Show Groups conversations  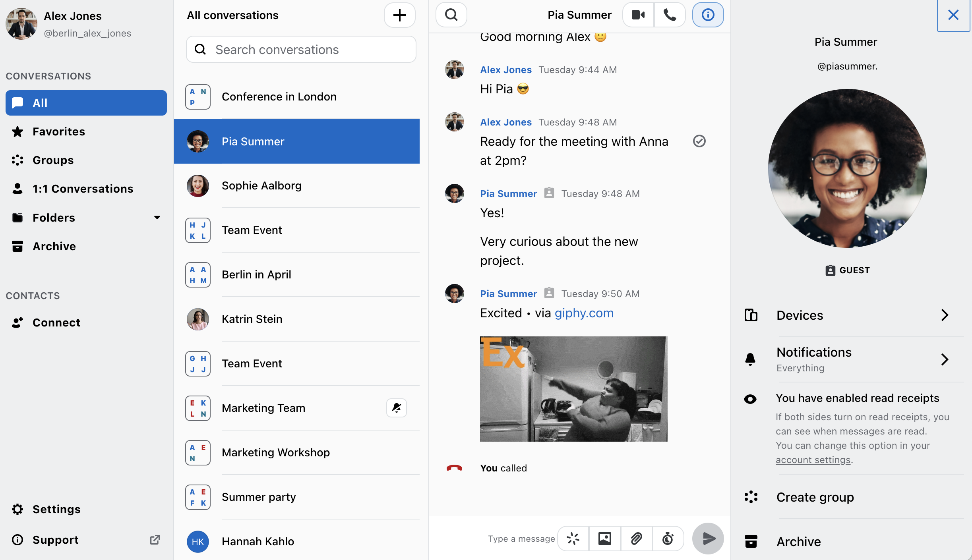(86, 160)
